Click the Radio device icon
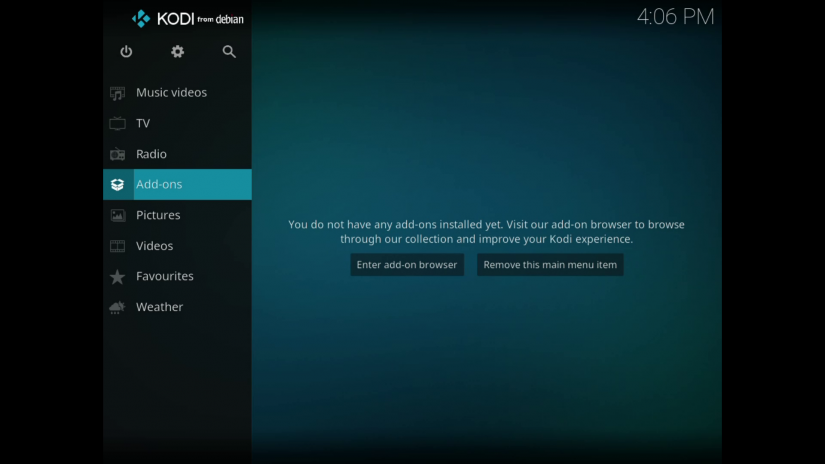Screen dimensions: 825x464 point(117,154)
